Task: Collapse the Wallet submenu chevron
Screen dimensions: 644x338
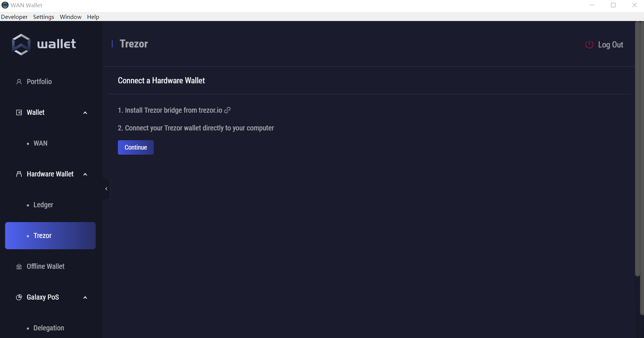Action: [x=85, y=113]
